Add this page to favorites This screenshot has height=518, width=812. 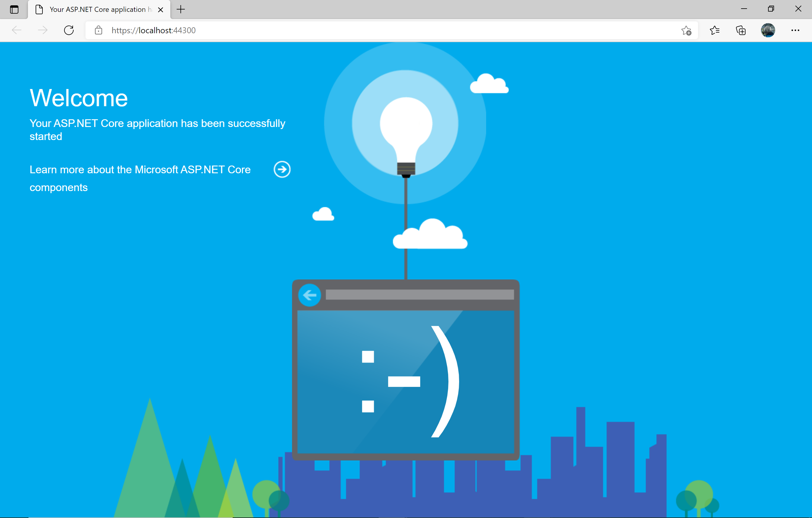click(x=686, y=30)
